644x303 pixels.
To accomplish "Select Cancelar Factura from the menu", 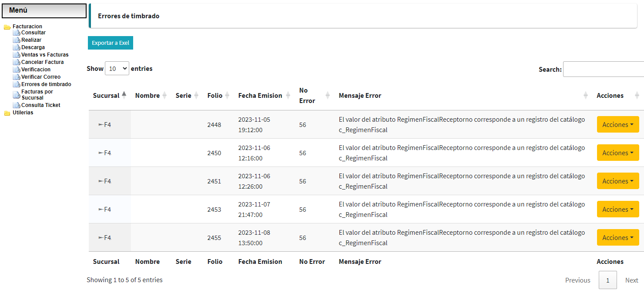I will point(42,62).
